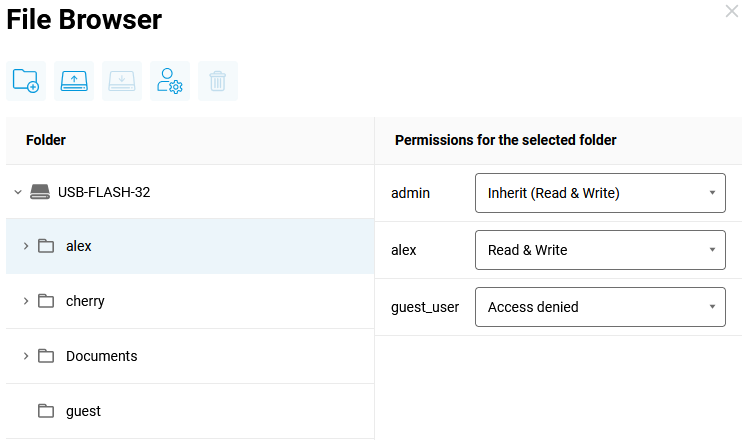Screen dimensions: 747x440
Task: Close the File Browser dialog
Action: click(x=732, y=12)
